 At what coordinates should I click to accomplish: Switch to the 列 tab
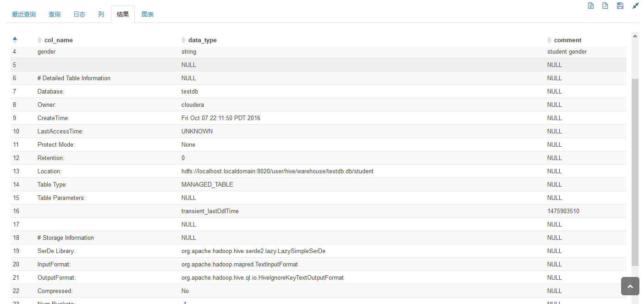[101, 14]
